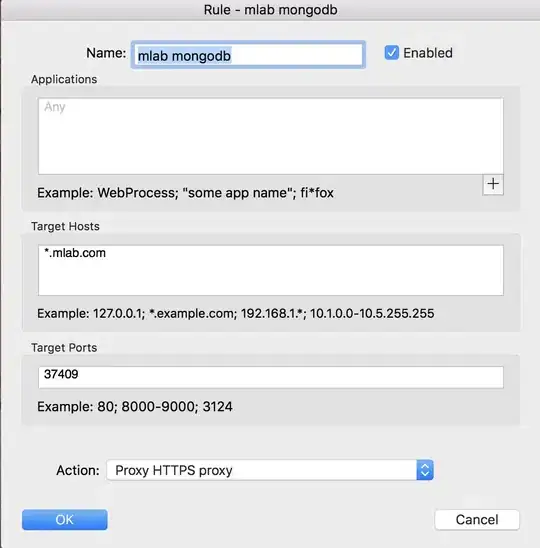Click the Action: label
Image resolution: width=540 pixels, height=548 pixels.
[78, 470]
